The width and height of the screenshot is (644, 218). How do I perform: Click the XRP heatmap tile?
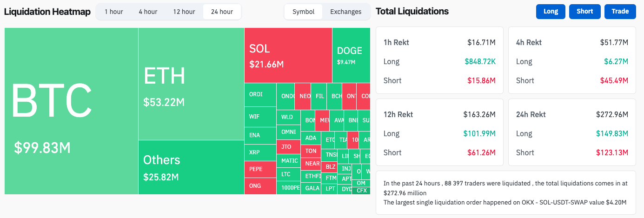click(260, 152)
